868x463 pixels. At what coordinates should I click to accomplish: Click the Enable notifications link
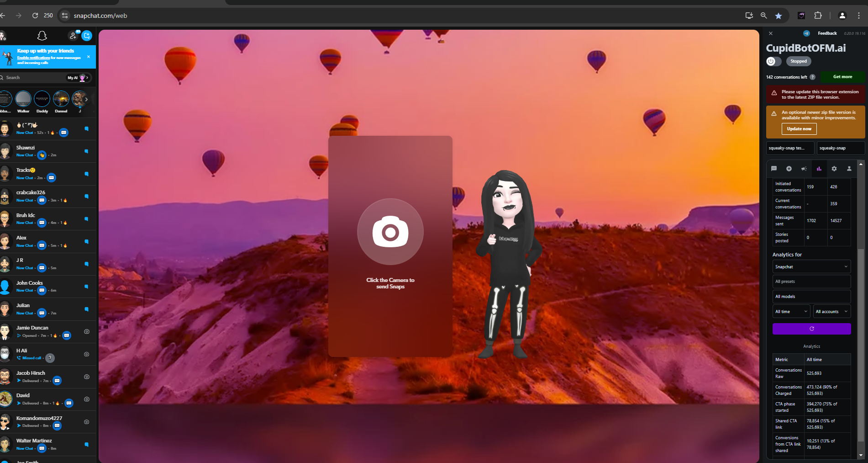(x=33, y=58)
